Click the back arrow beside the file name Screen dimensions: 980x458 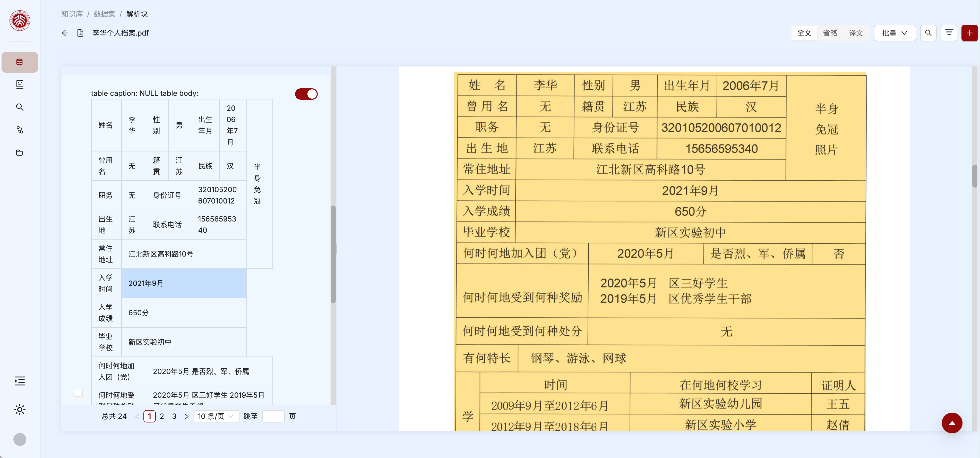click(x=65, y=33)
